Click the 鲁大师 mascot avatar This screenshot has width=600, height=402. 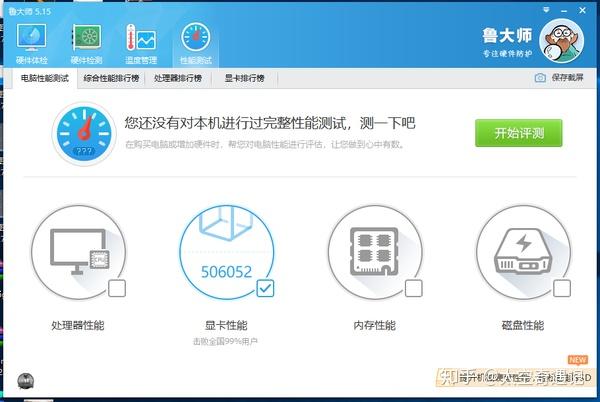click(561, 41)
